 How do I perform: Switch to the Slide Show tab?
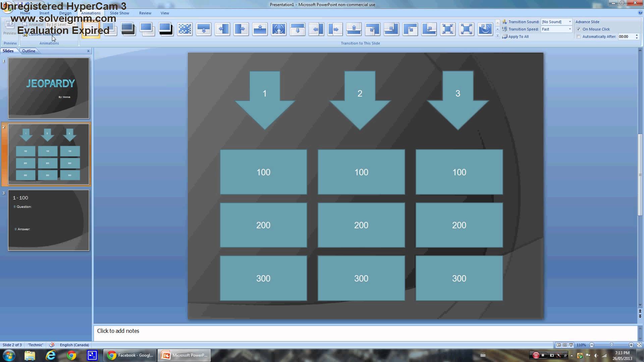[119, 13]
